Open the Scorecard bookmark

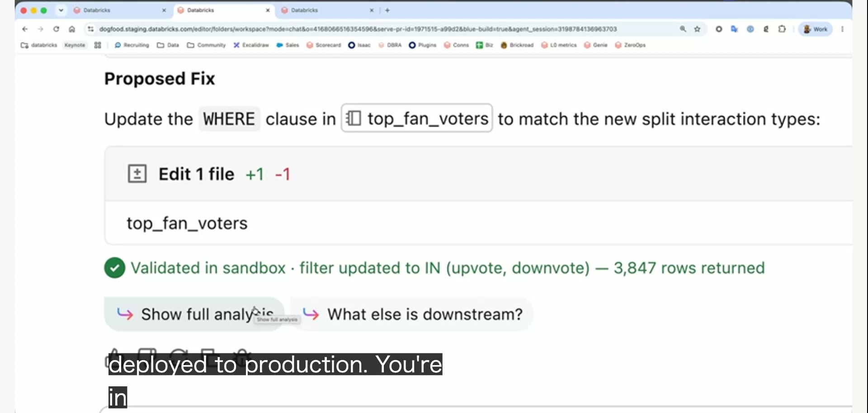coord(324,45)
